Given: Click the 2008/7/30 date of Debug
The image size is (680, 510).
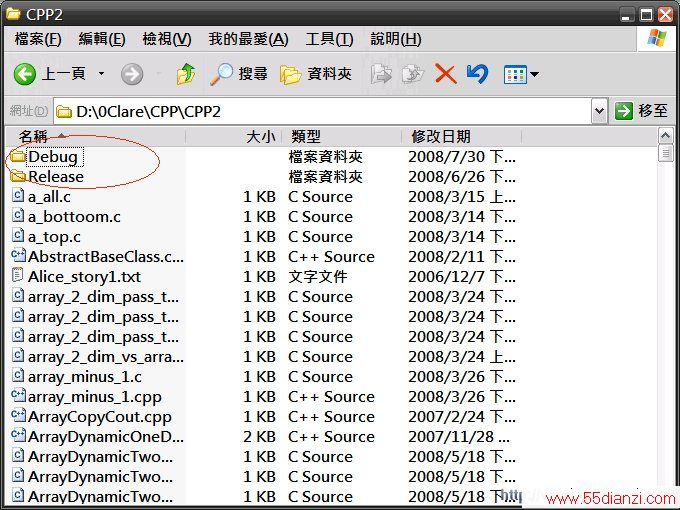Looking at the screenshot, I should coord(462,157).
